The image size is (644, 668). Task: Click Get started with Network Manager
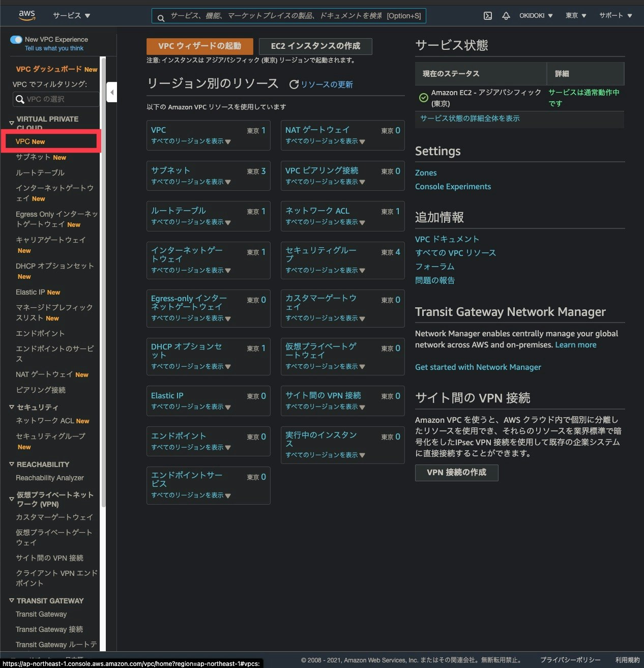tap(478, 367)
